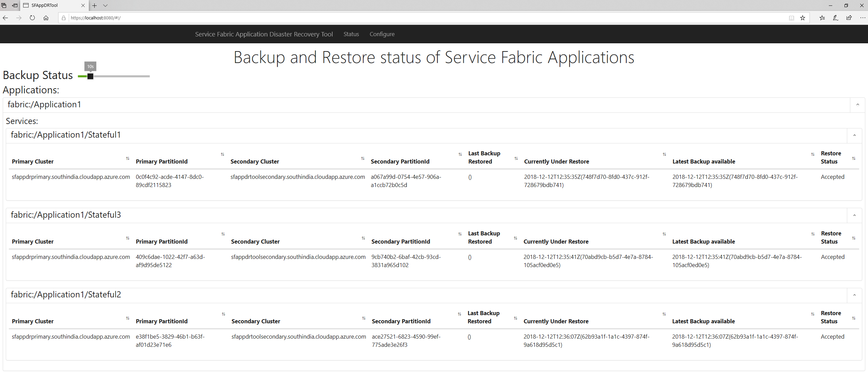Sort Stateful3 table by Secondary Cluster
Viewport: 868px width, 387px height.
(x=363, y=238)
